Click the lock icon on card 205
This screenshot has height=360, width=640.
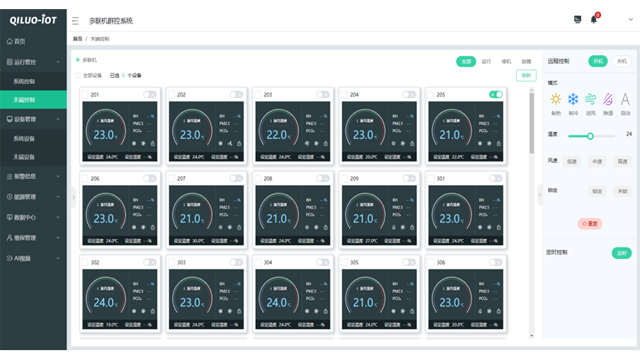click(x=498, y=144)
